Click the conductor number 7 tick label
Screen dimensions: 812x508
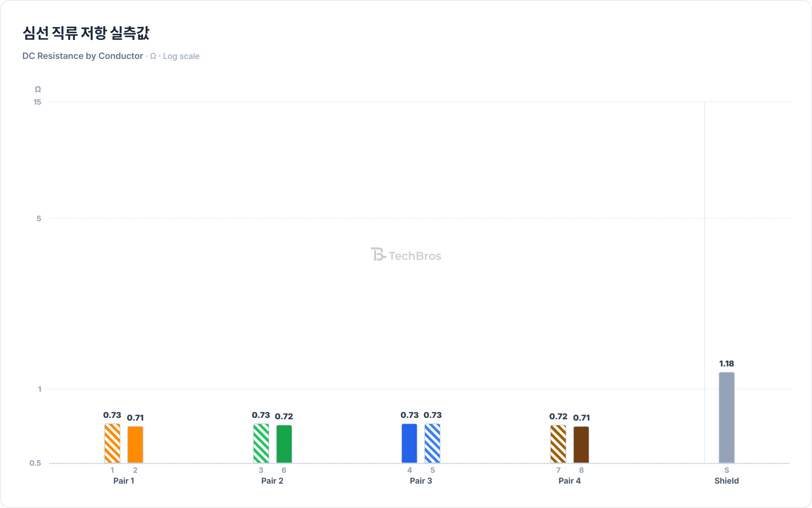tap(559, 470)
